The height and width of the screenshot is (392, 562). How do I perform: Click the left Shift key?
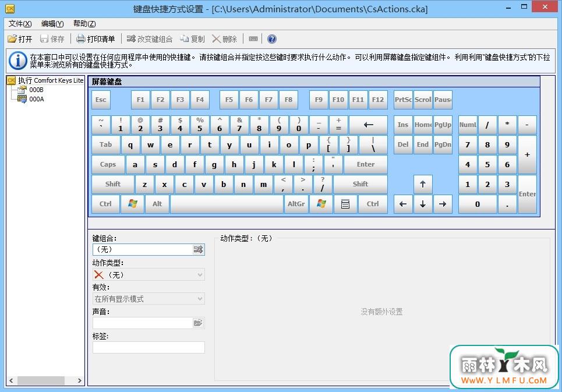(113, 184)
